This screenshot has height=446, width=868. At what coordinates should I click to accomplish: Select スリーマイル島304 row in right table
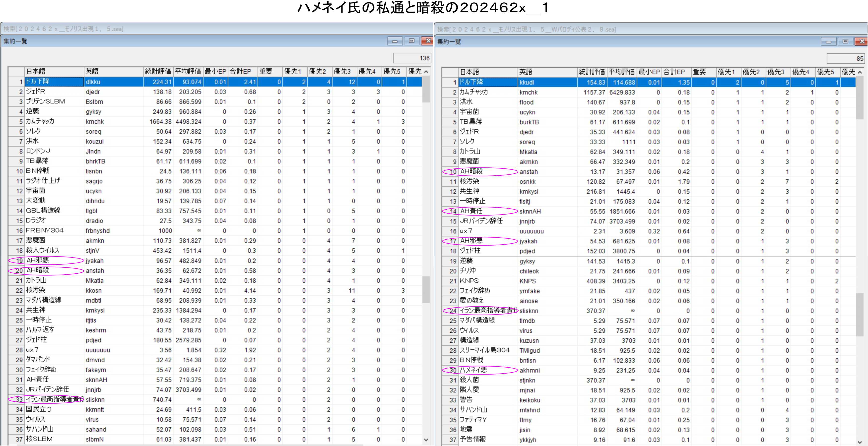(x=649, y=350)
